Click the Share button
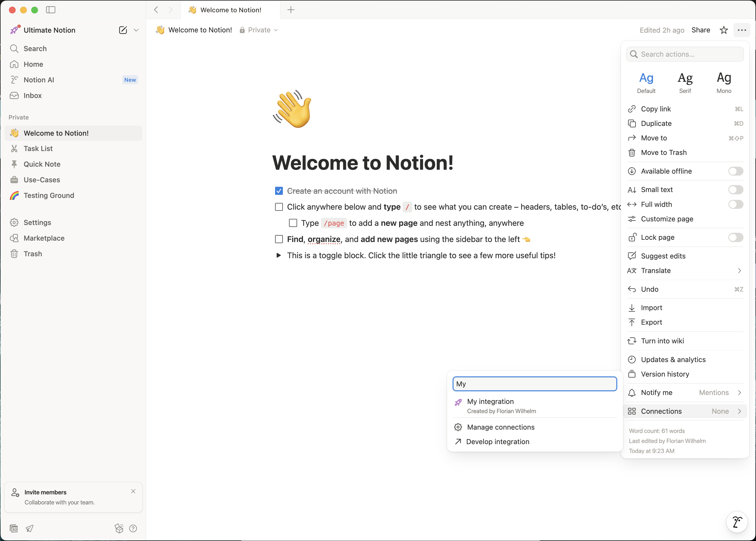Viewport: 756px width, 541px height. click(x=700, y=30)
